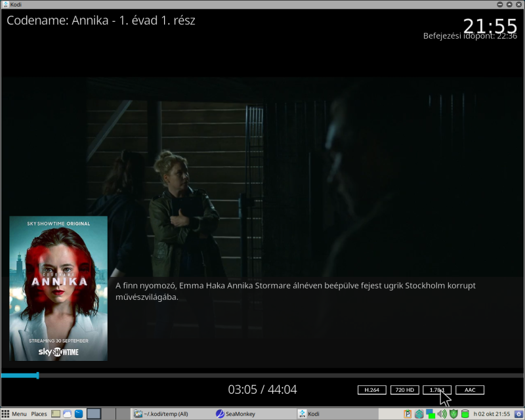Seek later on the grey progress track
Image resolution: width=525 pixels, height=420 pixels.
(x=282, y=375)
